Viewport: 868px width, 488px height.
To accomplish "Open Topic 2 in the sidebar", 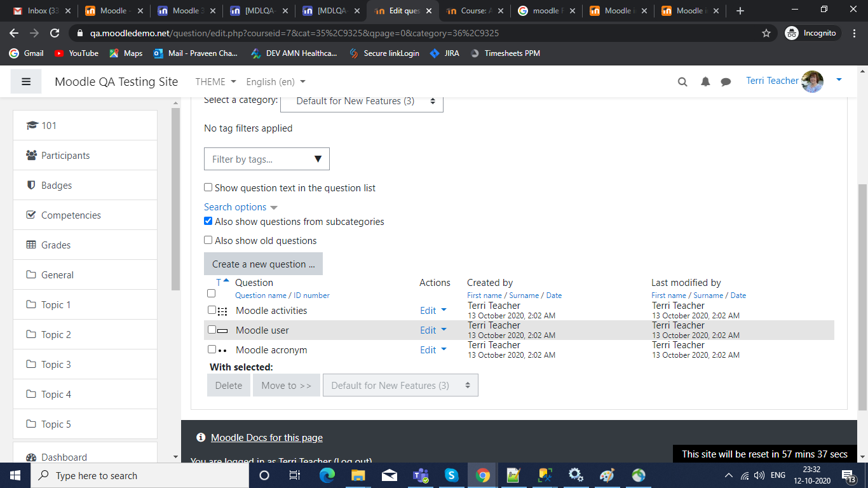I will pos(85,334).
